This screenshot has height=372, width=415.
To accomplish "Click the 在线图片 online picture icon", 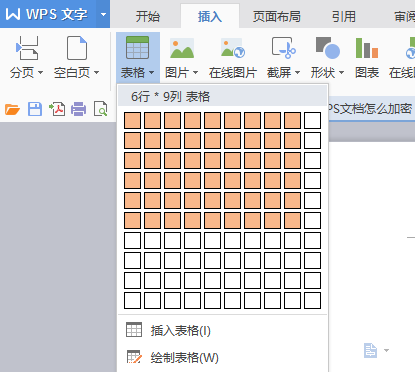I will (x=233, y=48).
